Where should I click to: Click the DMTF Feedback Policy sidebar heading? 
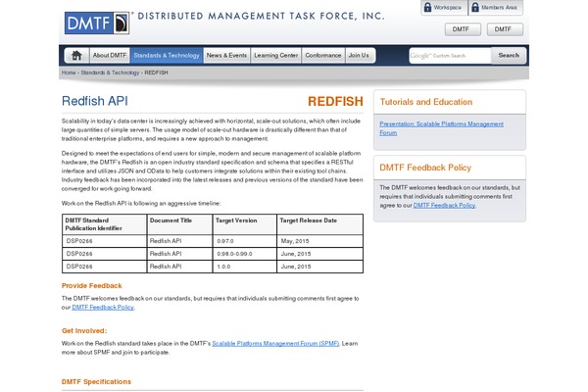pyautogui.click(x=425, y=168)
